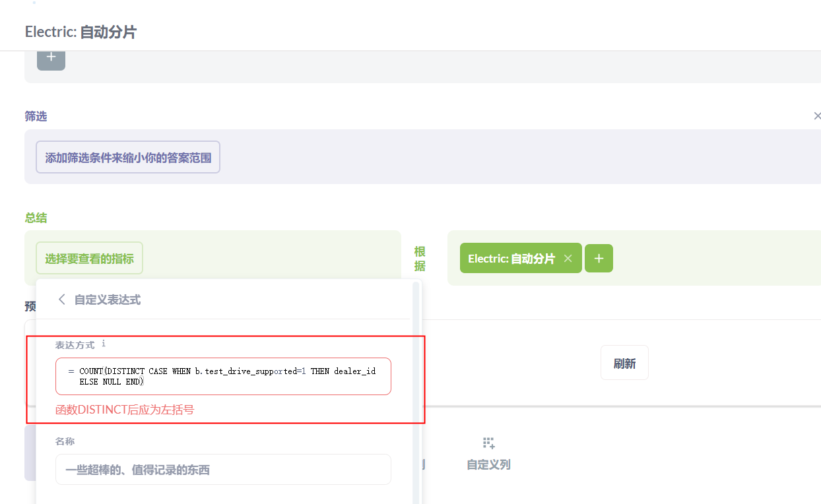Click the Electric: 自动分片 page title
Screen dimensions: 821x504
[81, 32]
